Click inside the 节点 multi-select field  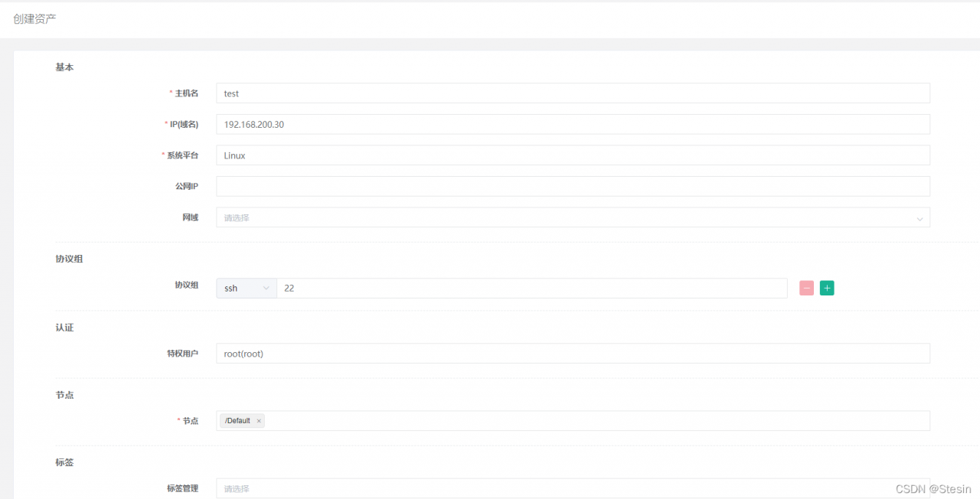point(597,421)
